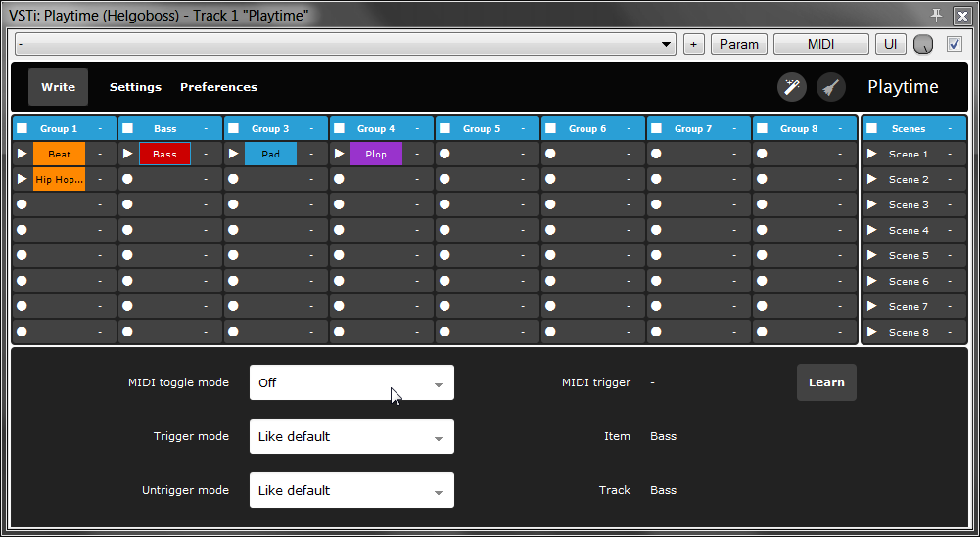This screenshot has width=980, height=537.
Task: Click the magic wand icon
Action: [x=792, y=87]
